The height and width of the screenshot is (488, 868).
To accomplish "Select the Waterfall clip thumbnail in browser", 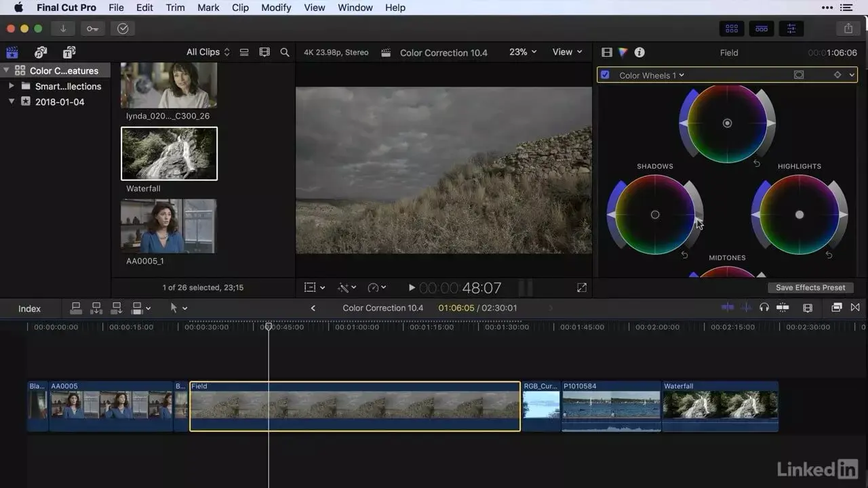I will (169, 154).
